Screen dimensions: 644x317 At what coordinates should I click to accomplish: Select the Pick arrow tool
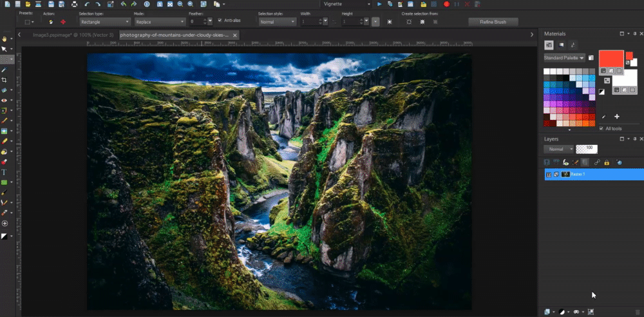pos(5,49)
